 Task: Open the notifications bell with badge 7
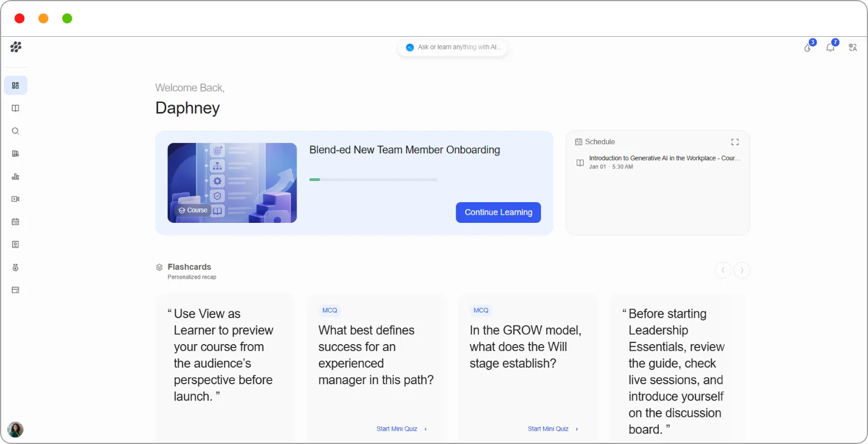click(x=831, y=47)
